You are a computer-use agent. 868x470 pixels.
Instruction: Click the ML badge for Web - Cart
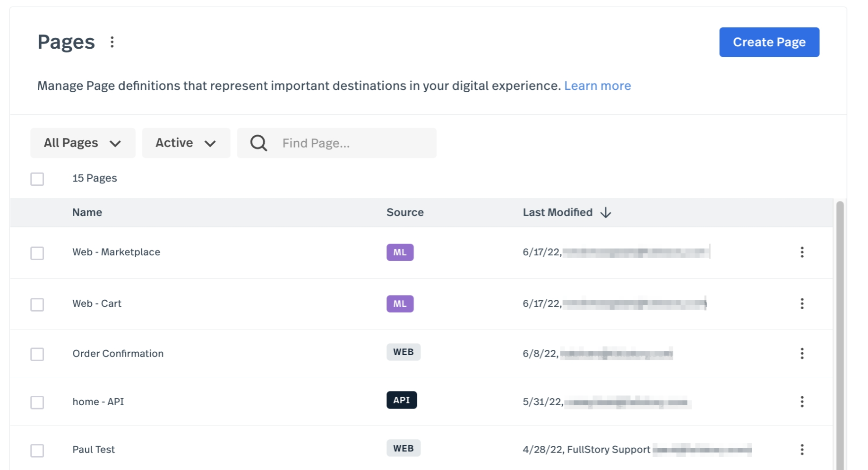[x=400, y=304]
